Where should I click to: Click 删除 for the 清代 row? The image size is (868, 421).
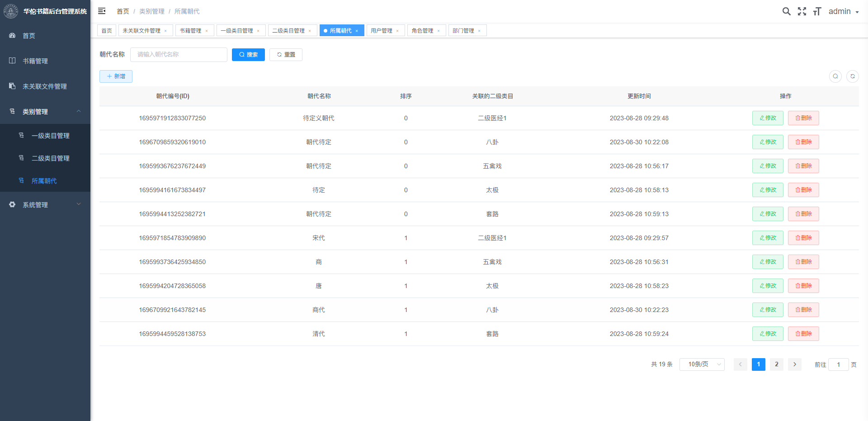[x=803, y=333]
